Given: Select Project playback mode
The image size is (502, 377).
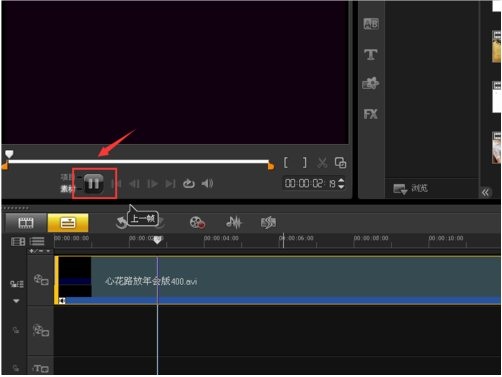Looking at the screenshot, I should (x=67, y=177).
